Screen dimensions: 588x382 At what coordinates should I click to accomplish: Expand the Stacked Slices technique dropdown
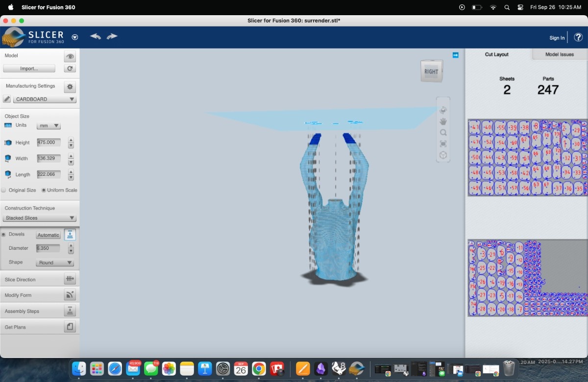pyautogui.click(x=40, y=218)
